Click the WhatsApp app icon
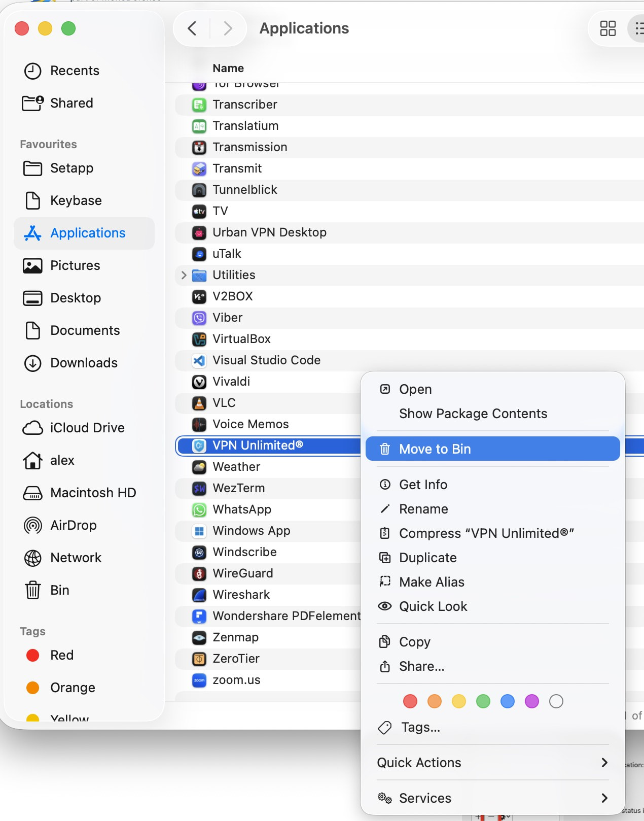This screenshot has width=644, height=821. 199,509
